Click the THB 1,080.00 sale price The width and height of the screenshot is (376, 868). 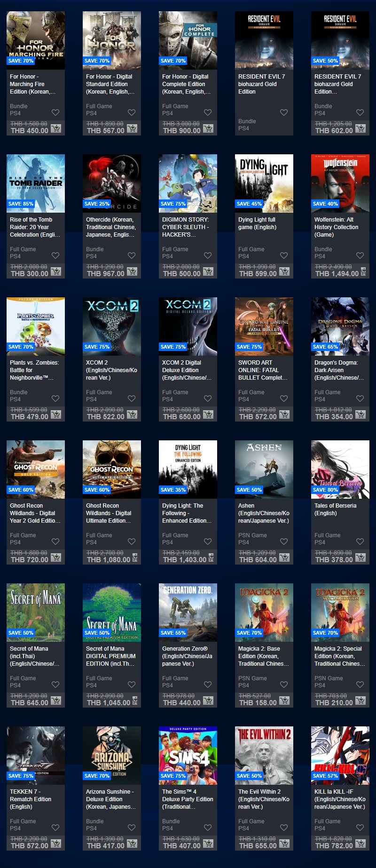click(x=109, y=560)
